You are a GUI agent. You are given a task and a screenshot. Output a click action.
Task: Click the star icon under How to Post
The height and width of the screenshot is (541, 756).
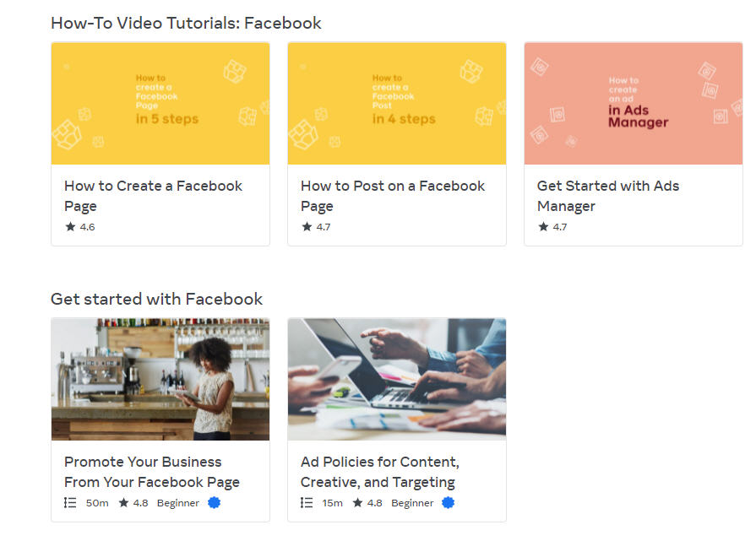(307, 226)
